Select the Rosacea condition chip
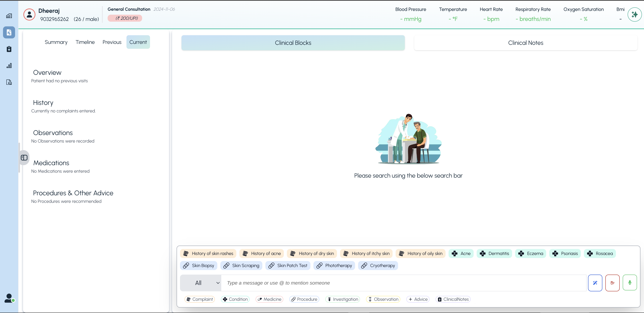Image resolution: width=644 pixels, height=313 pixels. [x=600, y=253]
